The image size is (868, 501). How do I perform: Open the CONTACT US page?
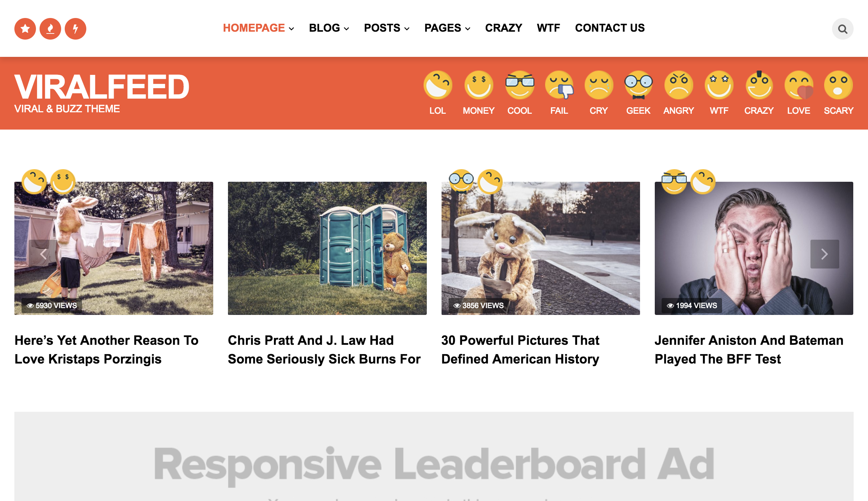pos(610,28)
